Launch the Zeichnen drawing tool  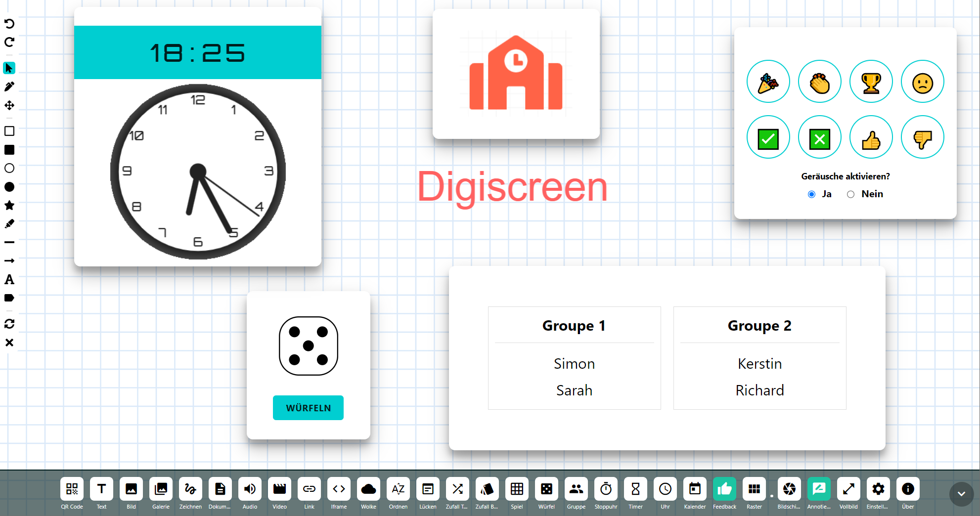190,489
